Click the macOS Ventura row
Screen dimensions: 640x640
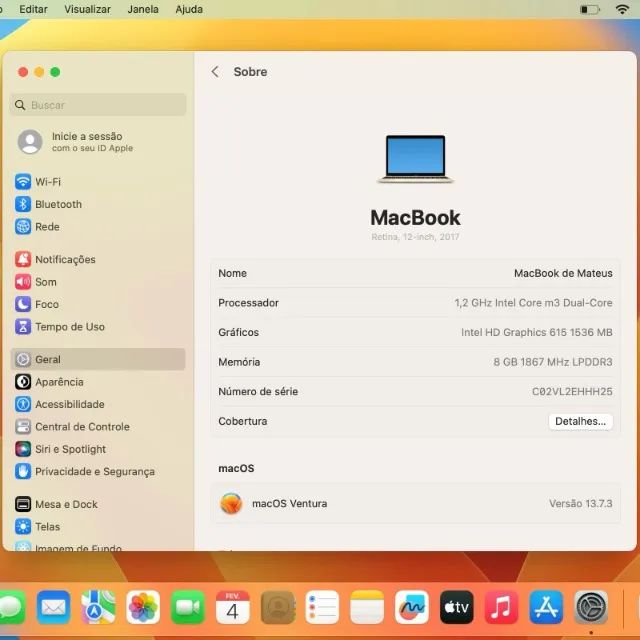point(416,503)
